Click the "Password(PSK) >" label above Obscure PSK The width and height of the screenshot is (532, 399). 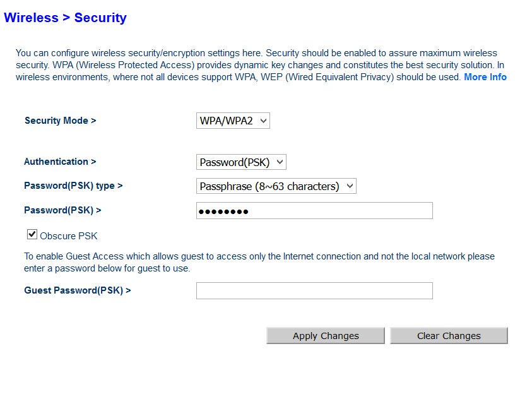pyautogui.click(x=62, y=210)
